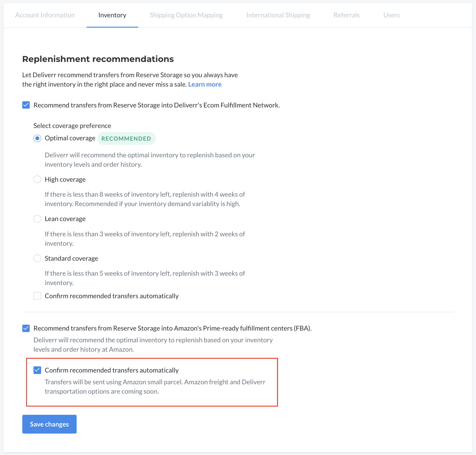Uncheck Amazon FBA transfers recommendation checkbox
Image resolution: width=476 pixels, height=455 pixels.
tap(26, 328)
